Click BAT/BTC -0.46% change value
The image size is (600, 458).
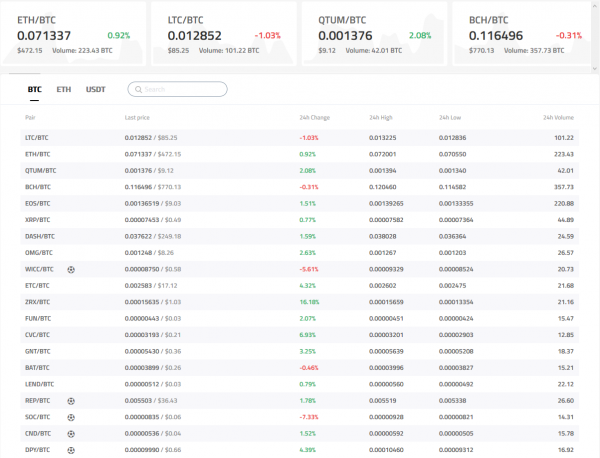click(x=309, y=368)
